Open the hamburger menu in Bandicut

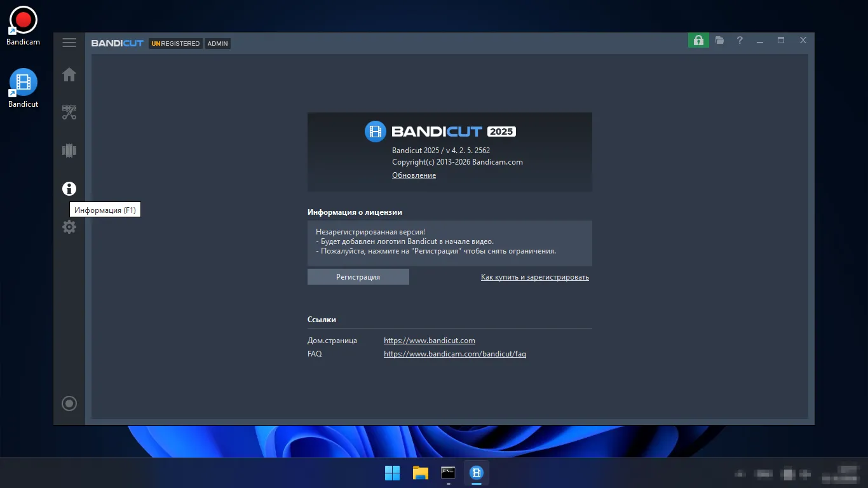pos(69,43)
